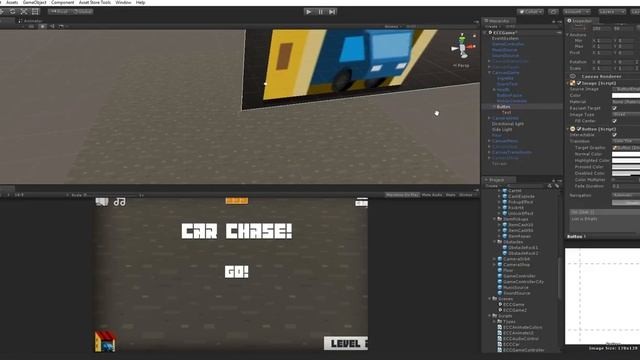Viewport: 640px width, 360px height.
Task: Select the ECCGame scene root in Hierarchy
Action: click(x=505, y=33)
